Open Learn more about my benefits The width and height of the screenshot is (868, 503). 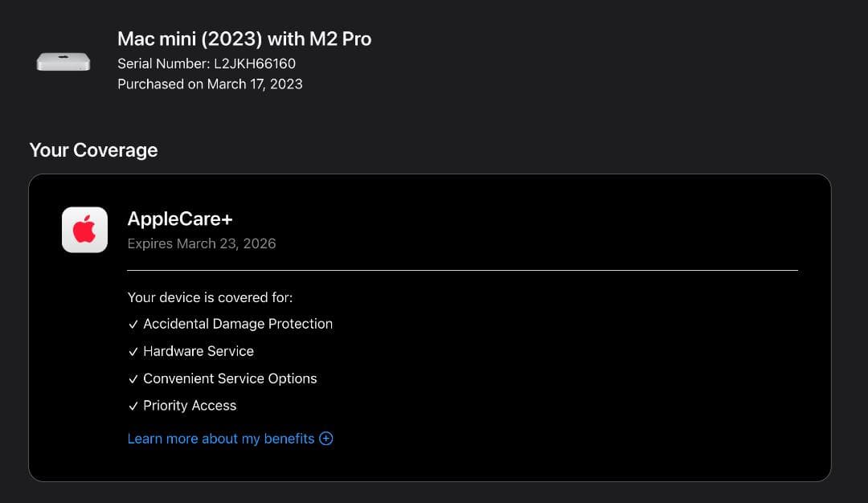(x=220, y=439)
